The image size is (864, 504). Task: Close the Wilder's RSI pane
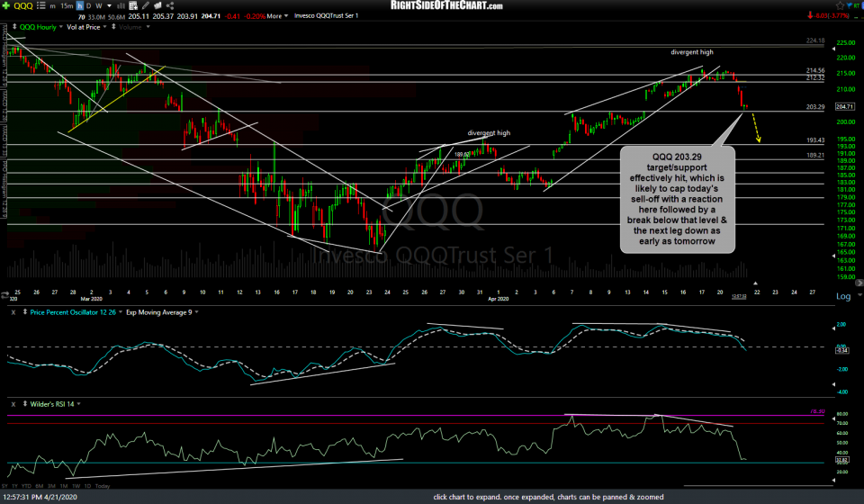pos(13,404)
